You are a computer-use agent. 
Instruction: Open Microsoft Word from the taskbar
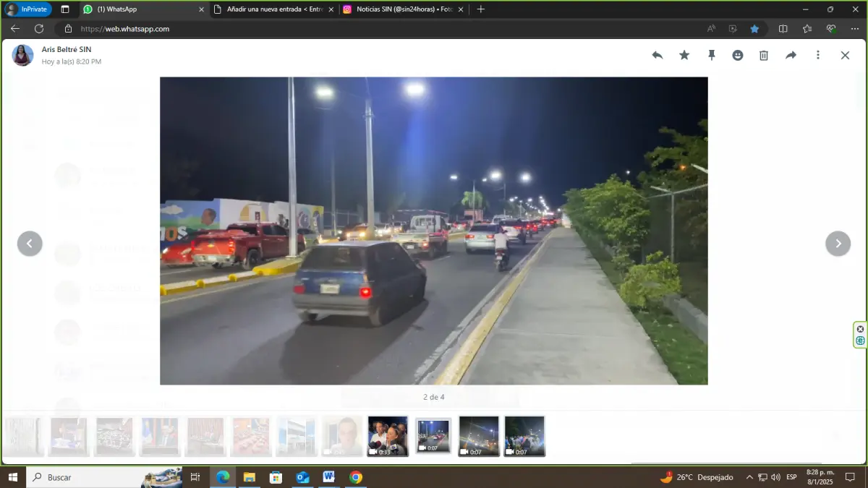[x=328, y=477]
